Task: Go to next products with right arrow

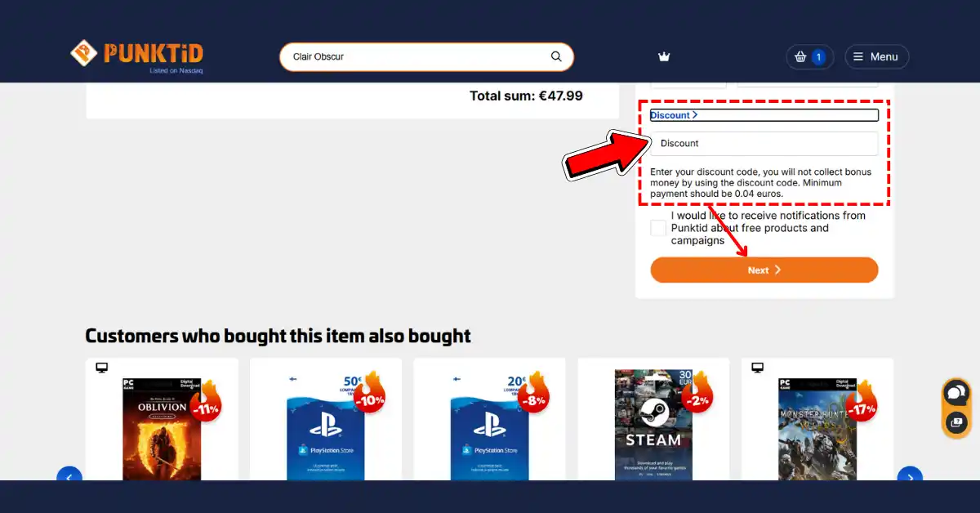Action: 910,476
